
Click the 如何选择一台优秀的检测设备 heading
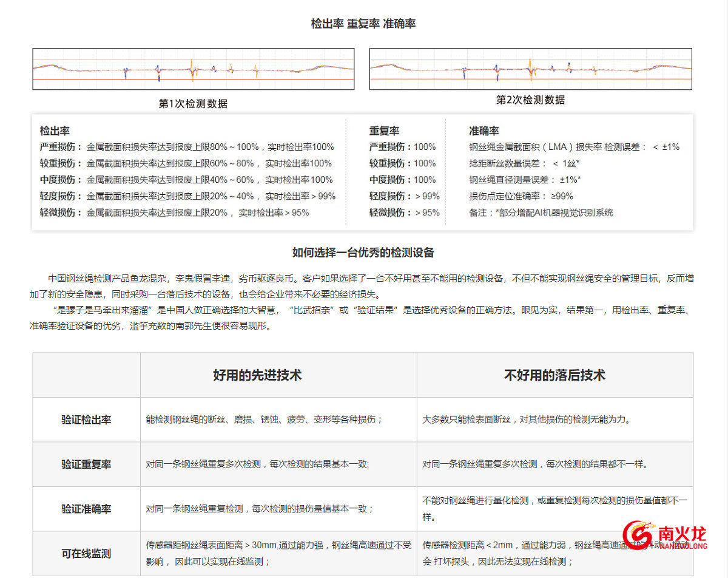click(x=363, y=253)
